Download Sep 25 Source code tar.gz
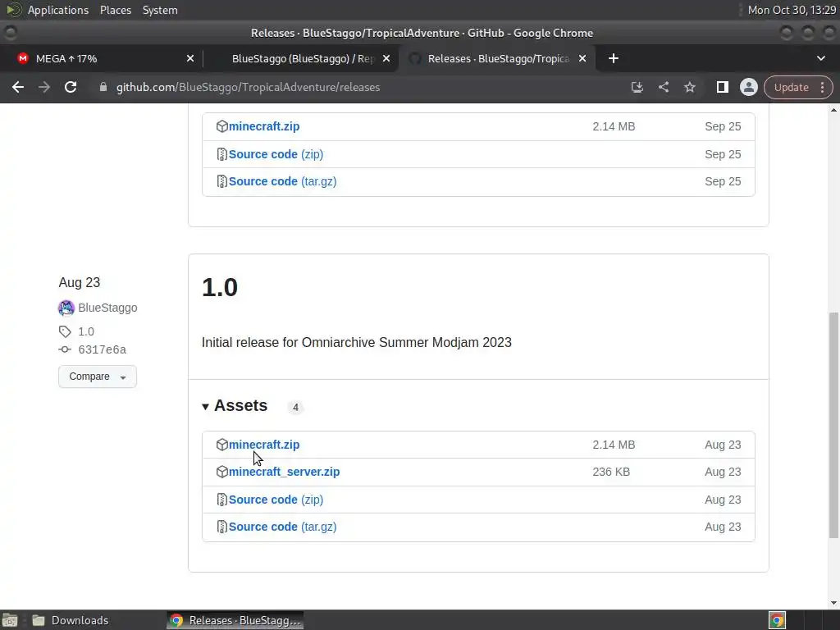 pos(282,181)
